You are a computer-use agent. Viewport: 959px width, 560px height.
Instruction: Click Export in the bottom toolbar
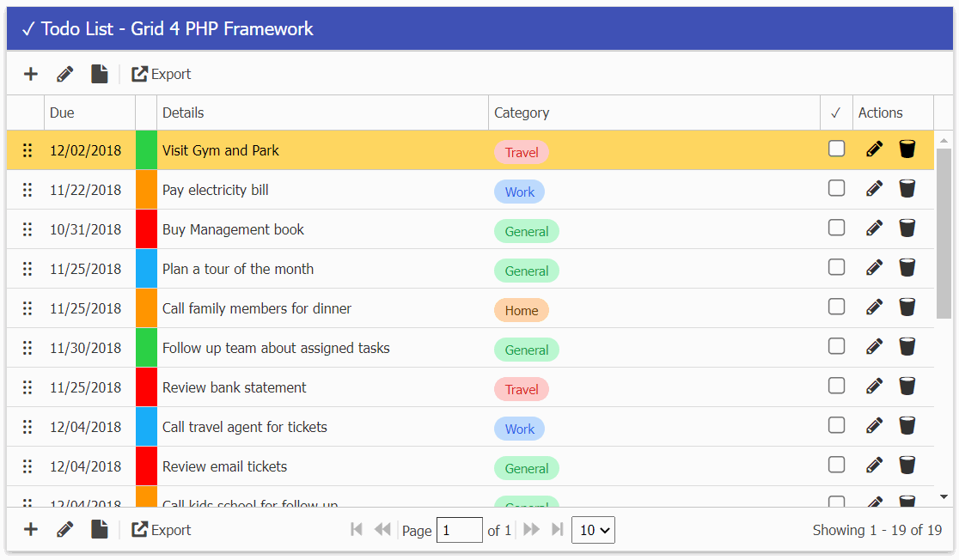162,530
